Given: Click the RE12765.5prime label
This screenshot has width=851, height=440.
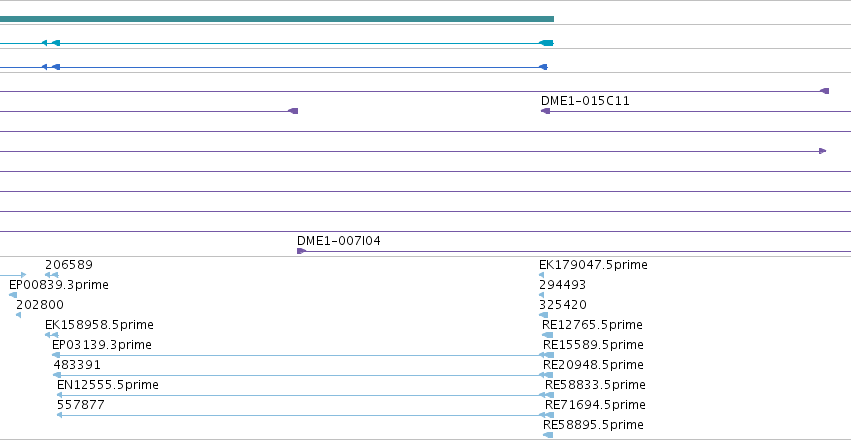Looking at the screenshot, I should coord(592,325).
